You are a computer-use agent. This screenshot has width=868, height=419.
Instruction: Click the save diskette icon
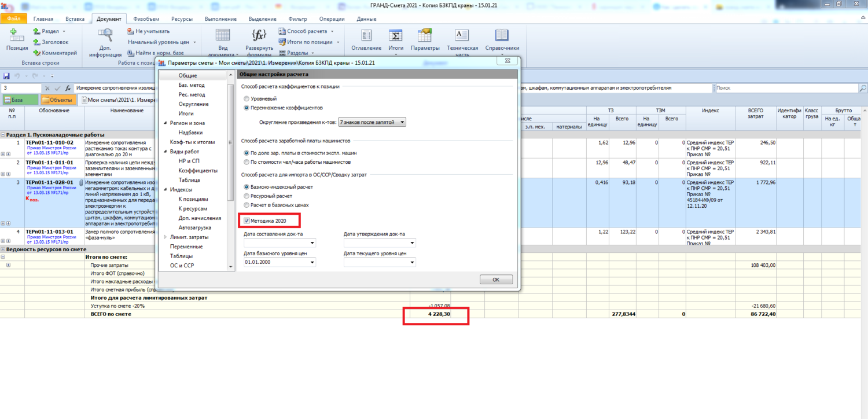tap(6, 76)
